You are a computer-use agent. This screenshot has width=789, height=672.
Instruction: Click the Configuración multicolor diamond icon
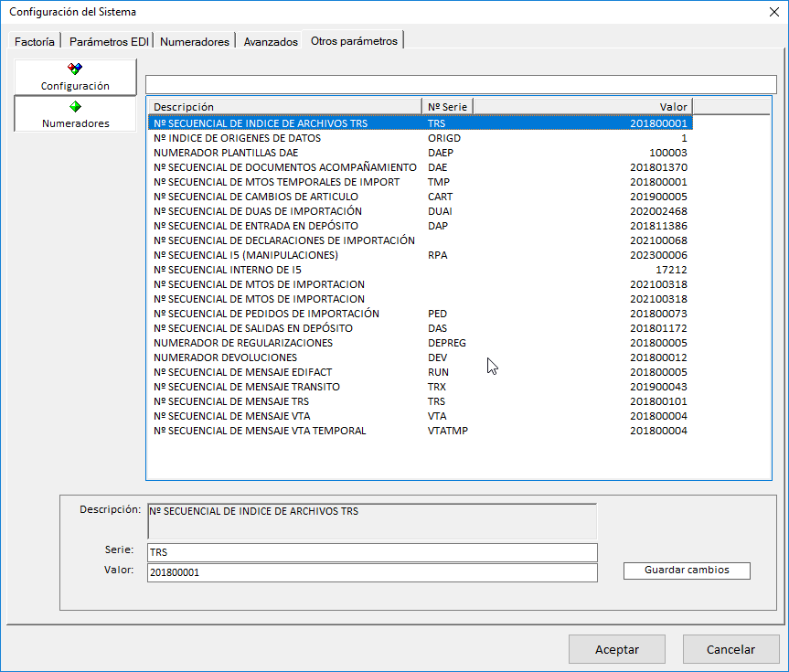coord(75,69)
